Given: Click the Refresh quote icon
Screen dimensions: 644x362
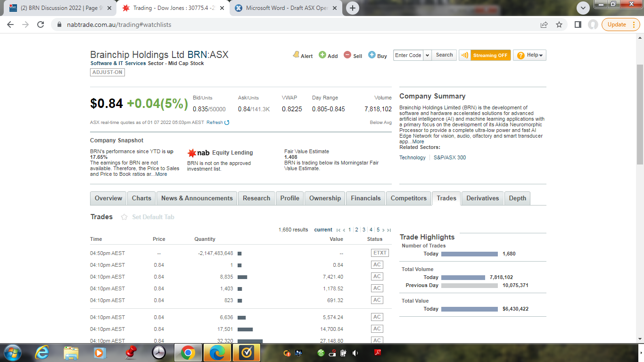Looking at the screenshot, I should [227, 123].
